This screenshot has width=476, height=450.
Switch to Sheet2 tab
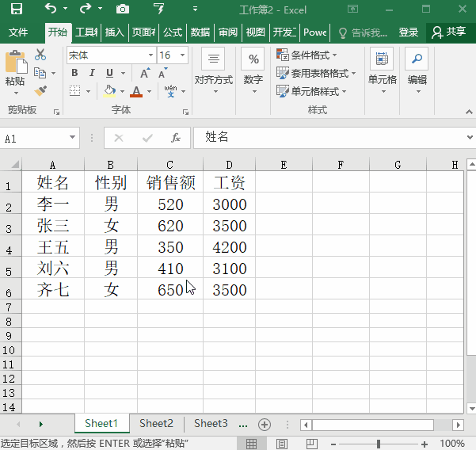pyautogui.click(x=156, y=424)
